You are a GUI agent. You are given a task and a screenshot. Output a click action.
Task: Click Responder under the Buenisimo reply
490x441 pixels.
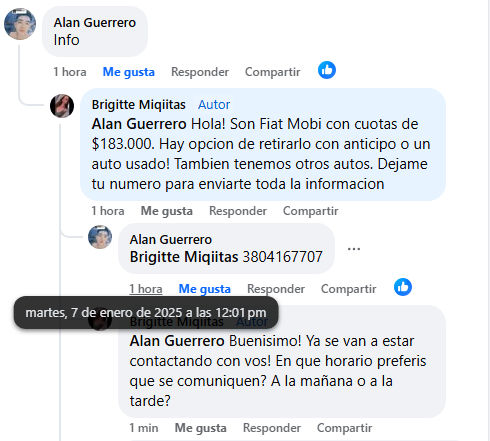tap(272, 428)
